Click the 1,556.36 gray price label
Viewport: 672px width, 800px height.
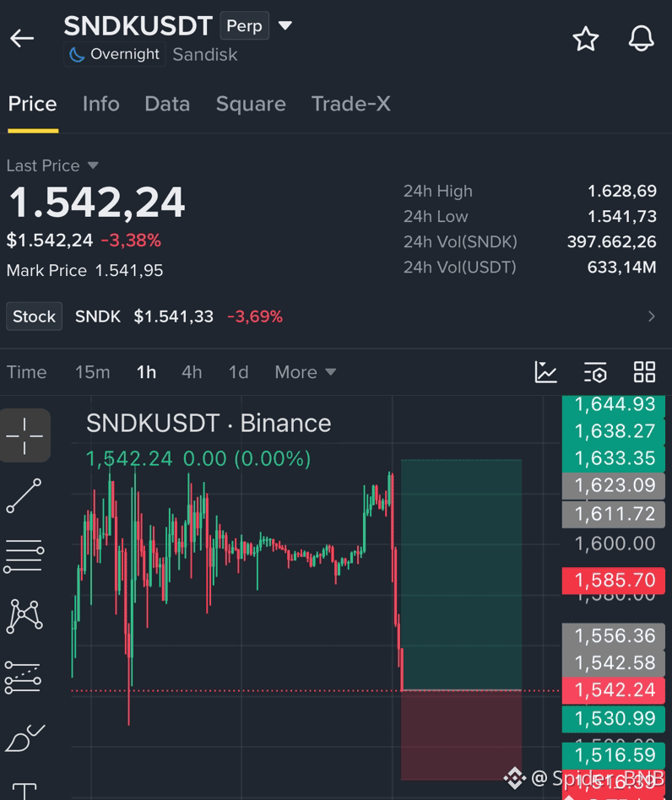(x=613, y=636)
